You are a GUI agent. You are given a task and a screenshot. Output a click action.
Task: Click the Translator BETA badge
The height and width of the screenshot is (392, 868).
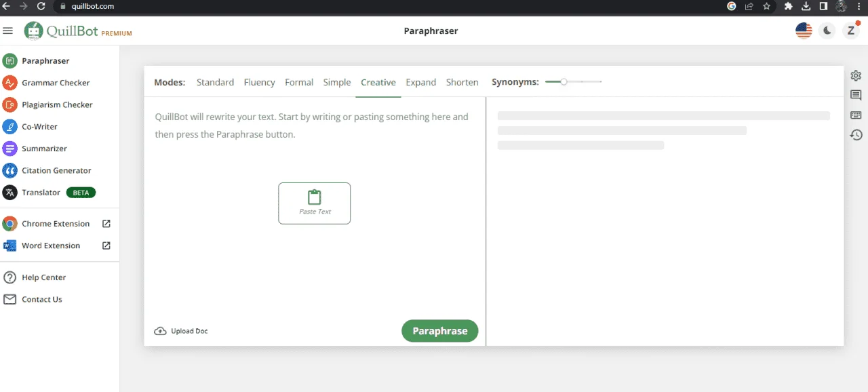[x=81, y=193]
